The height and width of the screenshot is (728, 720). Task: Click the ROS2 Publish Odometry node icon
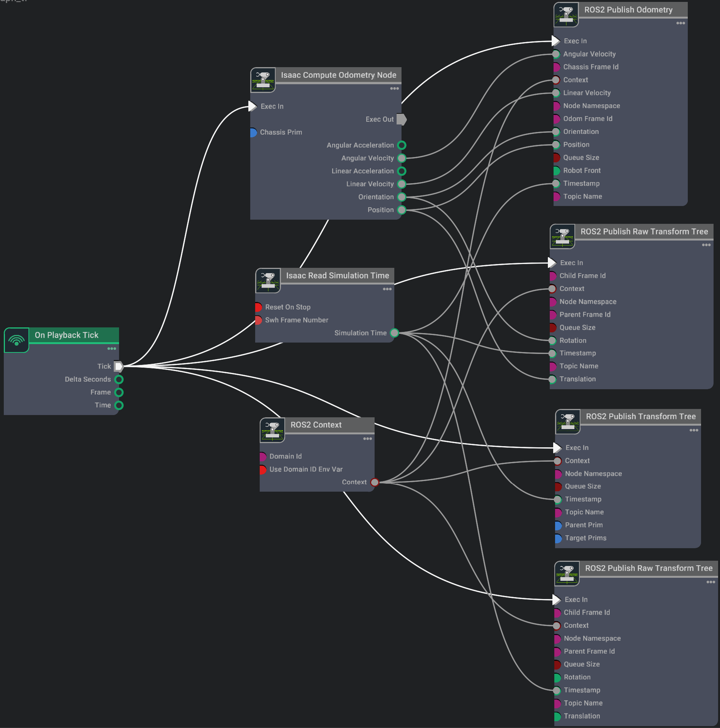point(566,15)
